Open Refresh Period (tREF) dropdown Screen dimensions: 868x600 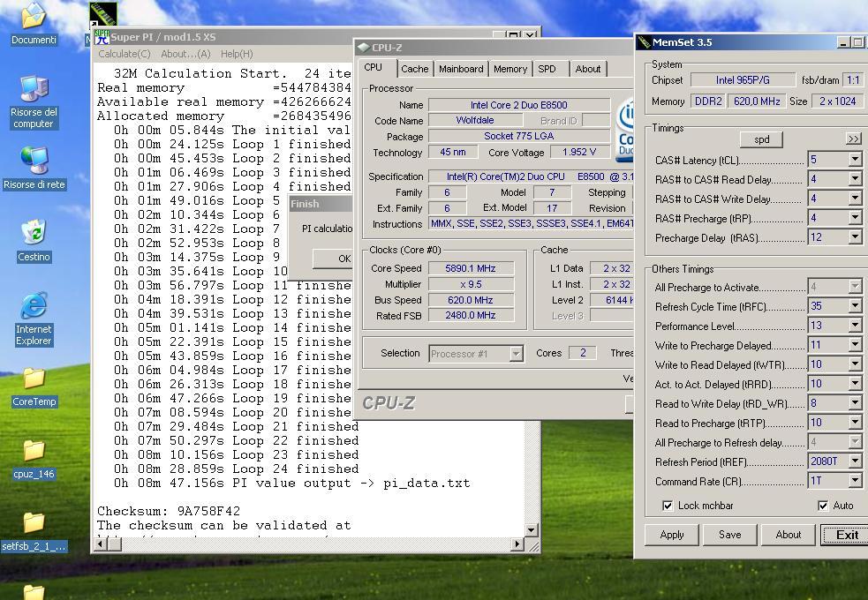(x=855, y=461)
